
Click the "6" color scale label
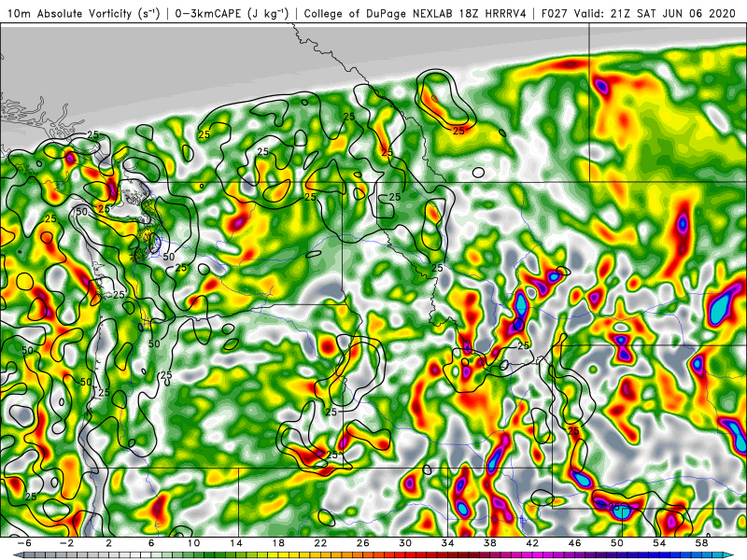[x=151, y=543]
